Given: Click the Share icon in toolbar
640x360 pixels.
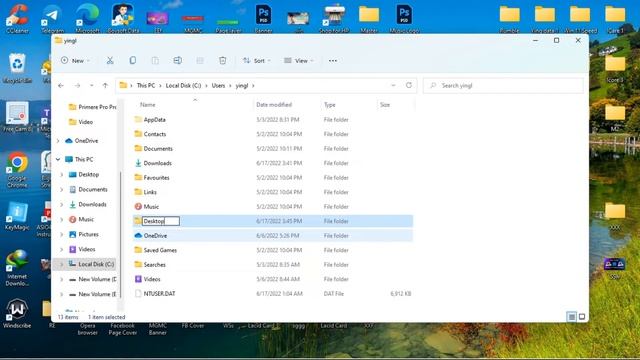Looking at the screenshot, I should point(200,60).
